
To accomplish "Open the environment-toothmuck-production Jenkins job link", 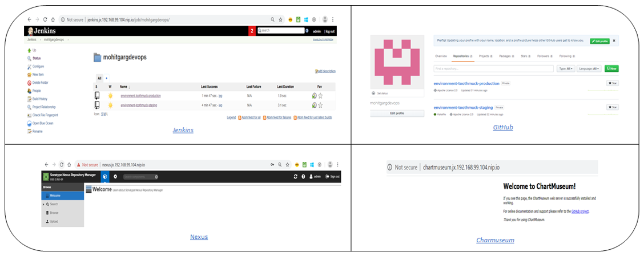I will (x=141, y=96).
